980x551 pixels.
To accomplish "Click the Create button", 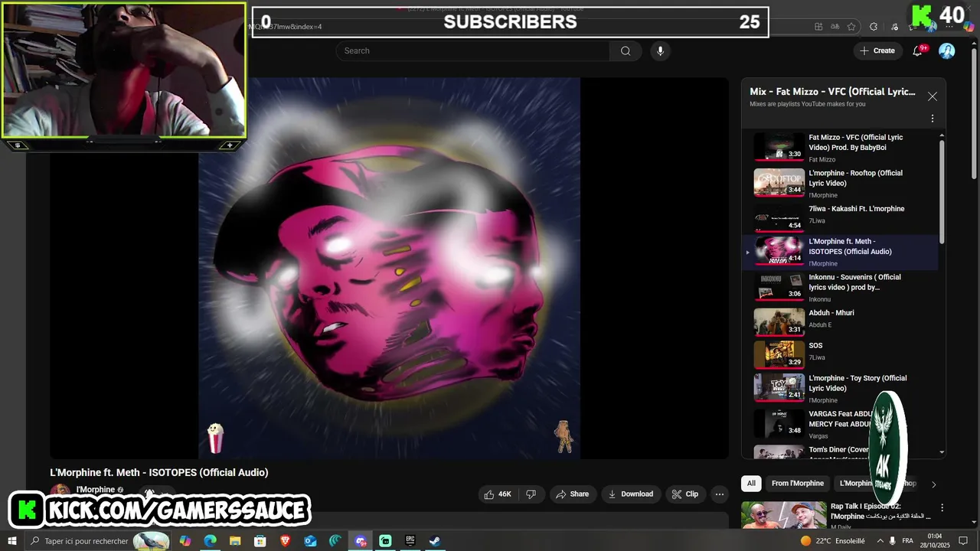I will tap(877, 51).
